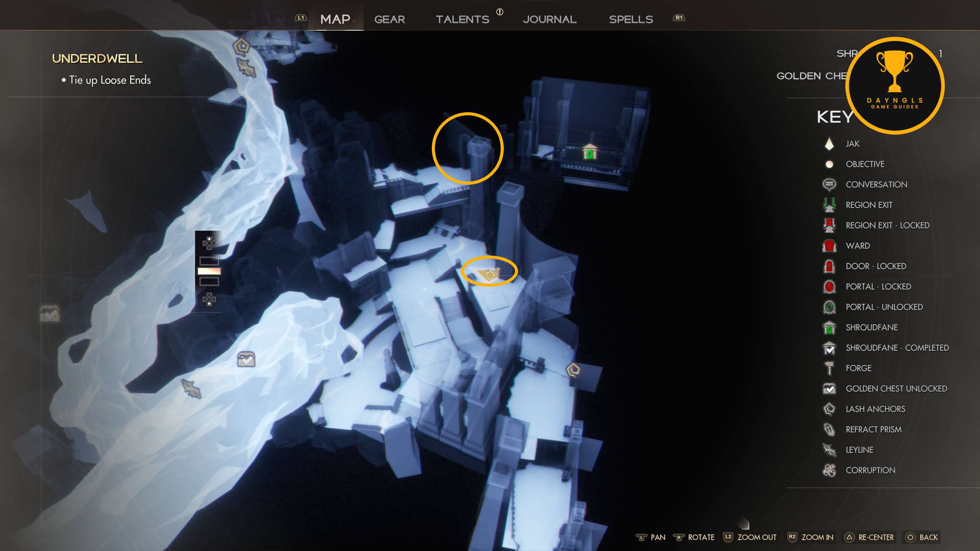Click the Lash Anchor icon at top of river

coord(241,46)
